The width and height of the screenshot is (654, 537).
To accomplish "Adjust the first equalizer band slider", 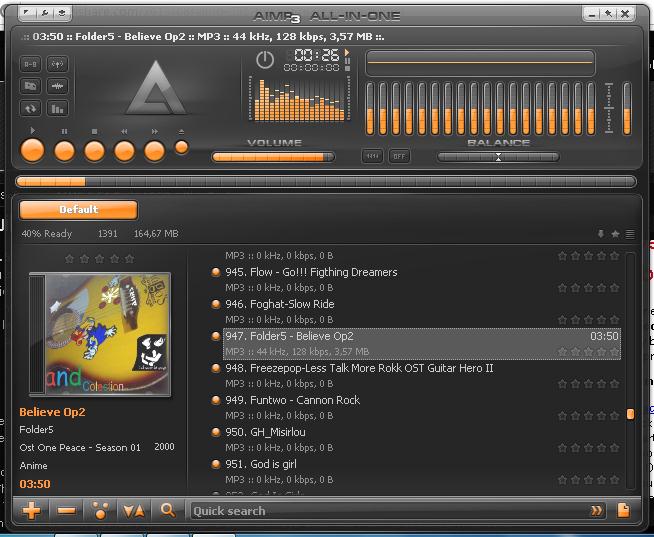I will point(370,109).
